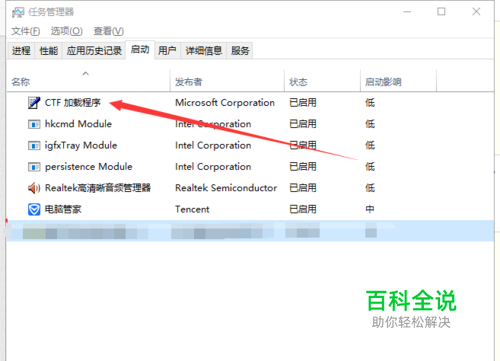Select the 电脑管家 entry name
The height and width of the screenshot is (361, 500).
click(63, 209)
